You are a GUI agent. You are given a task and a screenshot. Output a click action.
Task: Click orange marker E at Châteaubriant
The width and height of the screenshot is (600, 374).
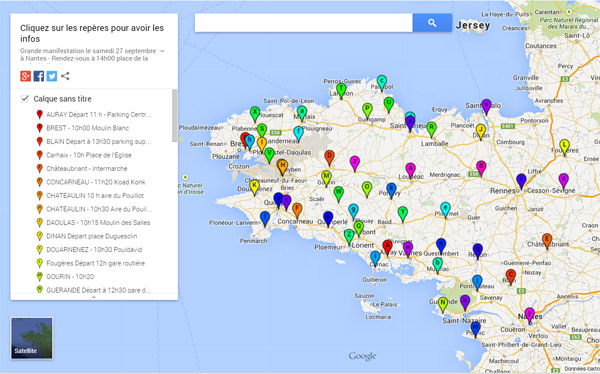pyautogui.click(x=547, y=240)
